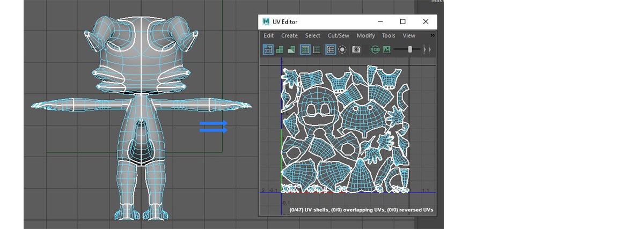Maximize the UV Editor window
644x229 pixels.
coord(403,21)
